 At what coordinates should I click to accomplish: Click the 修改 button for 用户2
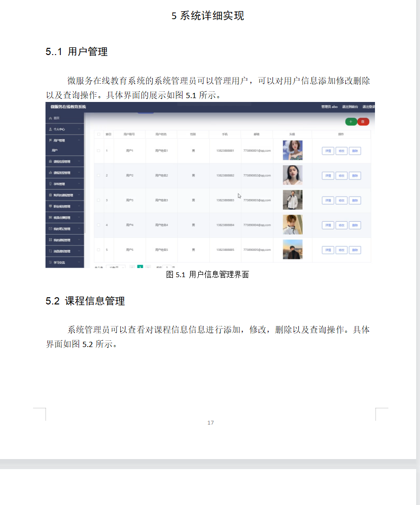pyautogui.click(x=341, y=175)
